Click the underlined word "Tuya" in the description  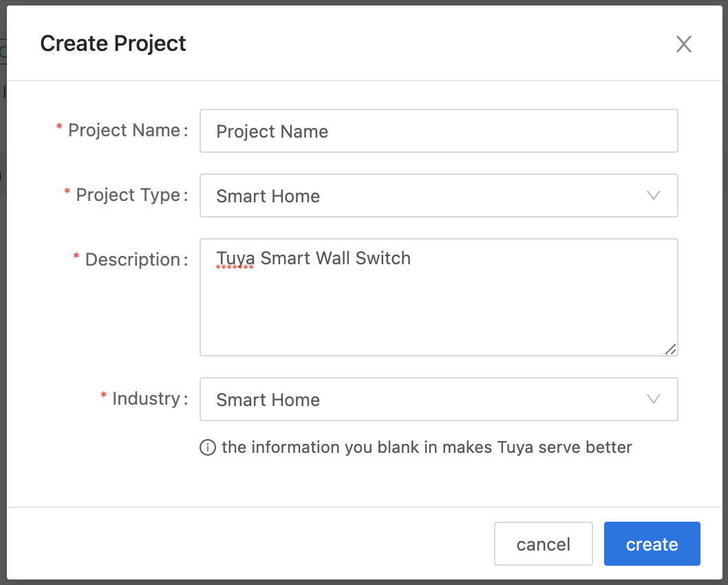(x=235, y=259)
